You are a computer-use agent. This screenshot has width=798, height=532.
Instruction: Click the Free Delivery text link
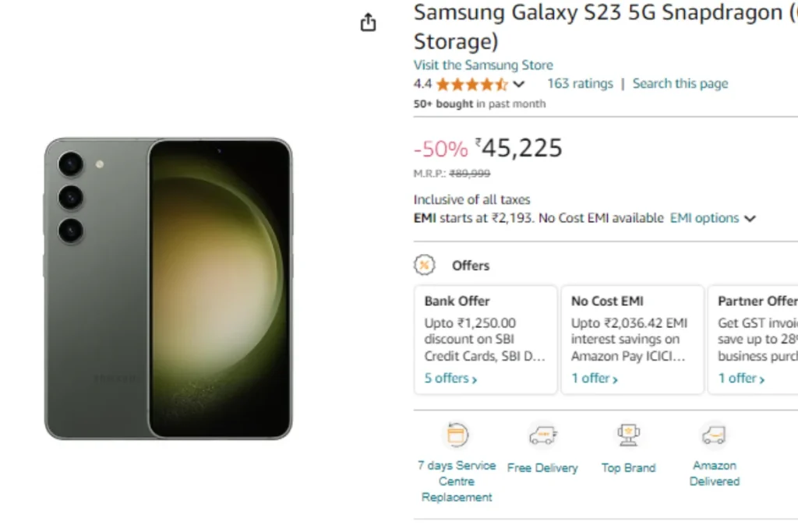[542, 468]
